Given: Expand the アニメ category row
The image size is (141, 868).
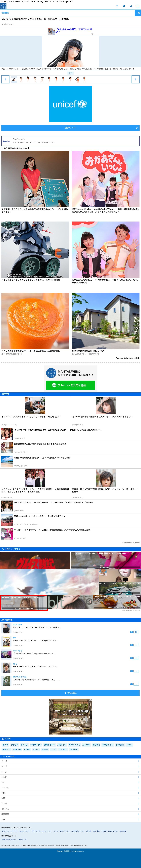Looking at the screenshot, I should (x=71, y=761).
